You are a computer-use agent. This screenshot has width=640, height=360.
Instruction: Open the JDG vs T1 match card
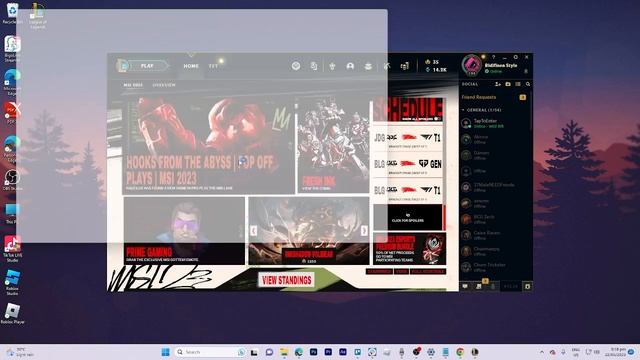[408, 138]
